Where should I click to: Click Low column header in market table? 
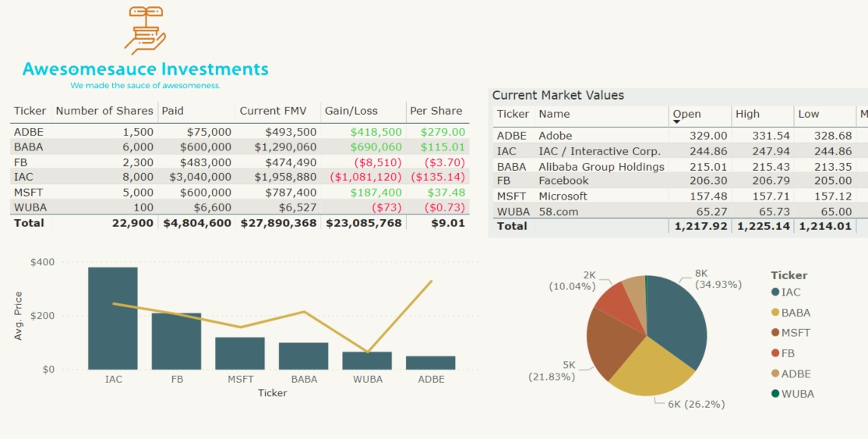[808, 114]
